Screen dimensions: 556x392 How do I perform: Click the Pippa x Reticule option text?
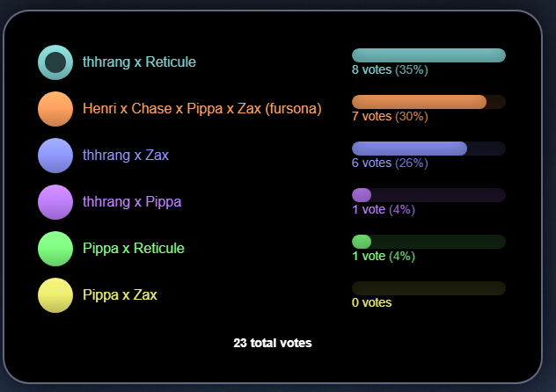click(134, 248)
